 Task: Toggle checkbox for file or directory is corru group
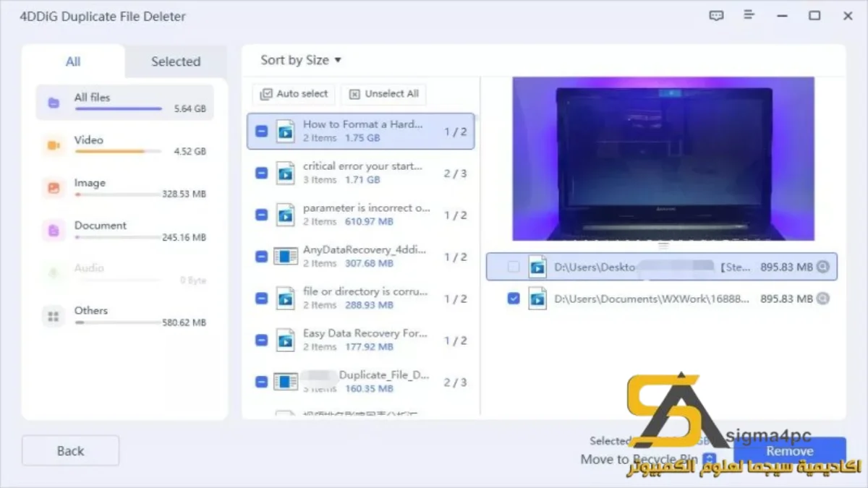(x=262, y=299)
